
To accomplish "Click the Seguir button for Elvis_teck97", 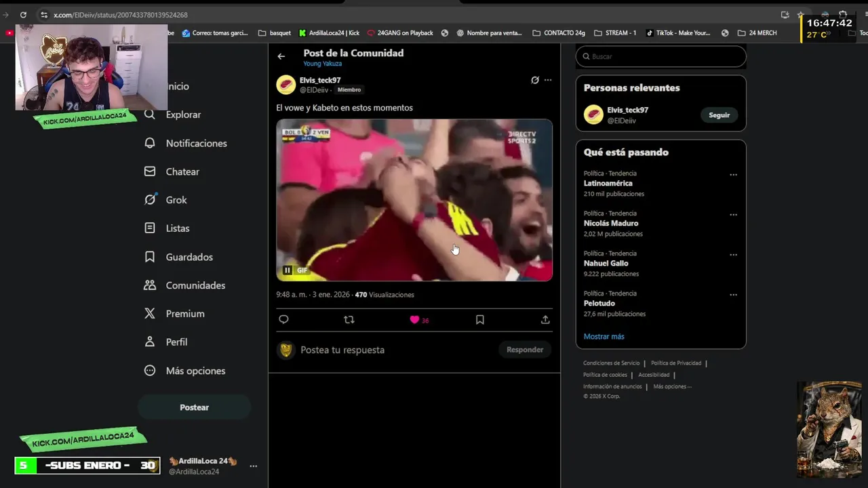I will click(719, 115).
